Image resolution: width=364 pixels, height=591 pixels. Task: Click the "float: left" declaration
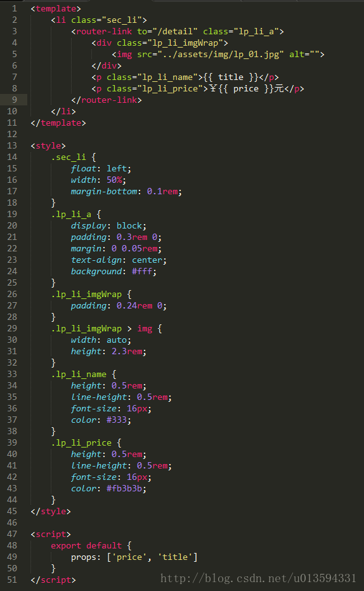tap(101, 168)
